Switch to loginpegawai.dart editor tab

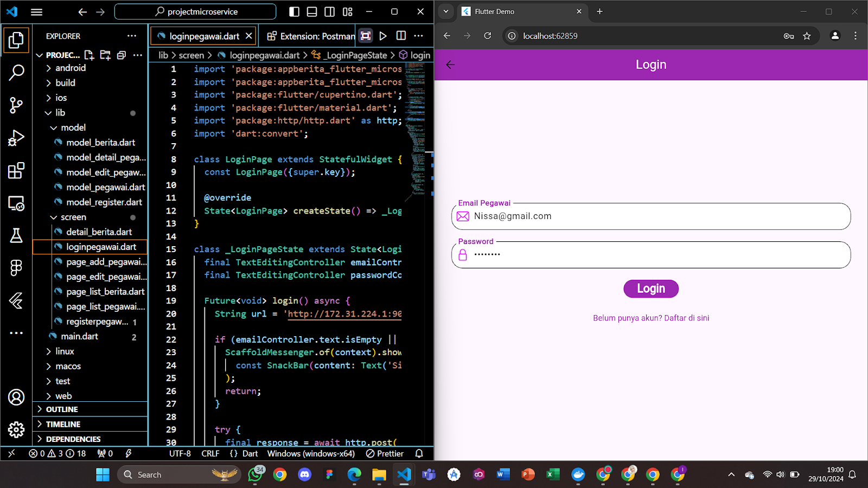pyautogui.click(x=204, y=36)
